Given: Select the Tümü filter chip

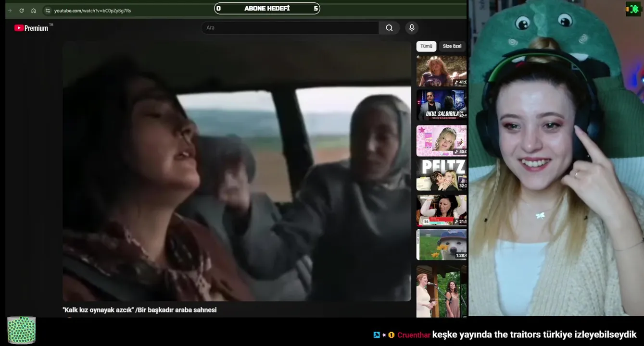Looking at the screenshot, I should (x=426, y=46).
